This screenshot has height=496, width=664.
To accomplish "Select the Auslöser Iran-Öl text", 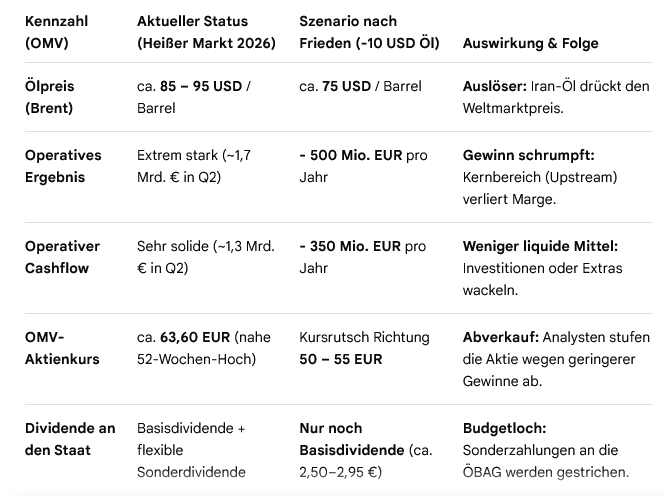I will (x=556, y=97).
